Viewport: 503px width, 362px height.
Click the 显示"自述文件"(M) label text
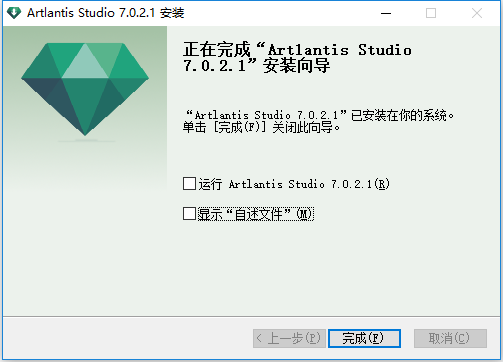click(256, 214)
